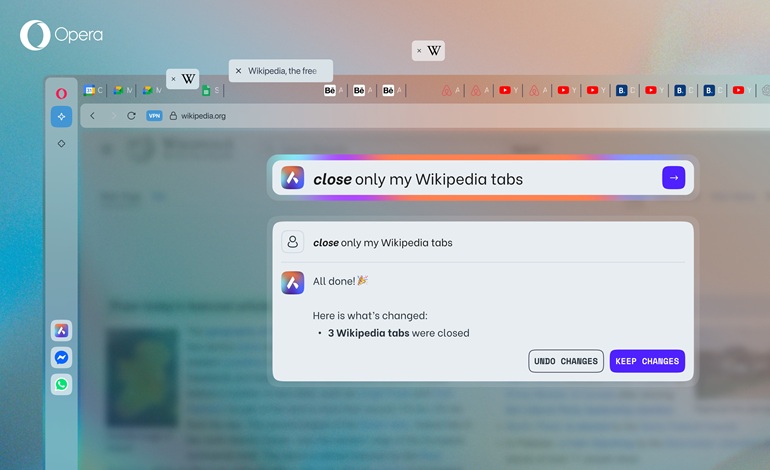This screenshot has height=470, width=770.
Task: Open YouTube tab between two Booking.com tabs
Action: (x=655, y=90)
